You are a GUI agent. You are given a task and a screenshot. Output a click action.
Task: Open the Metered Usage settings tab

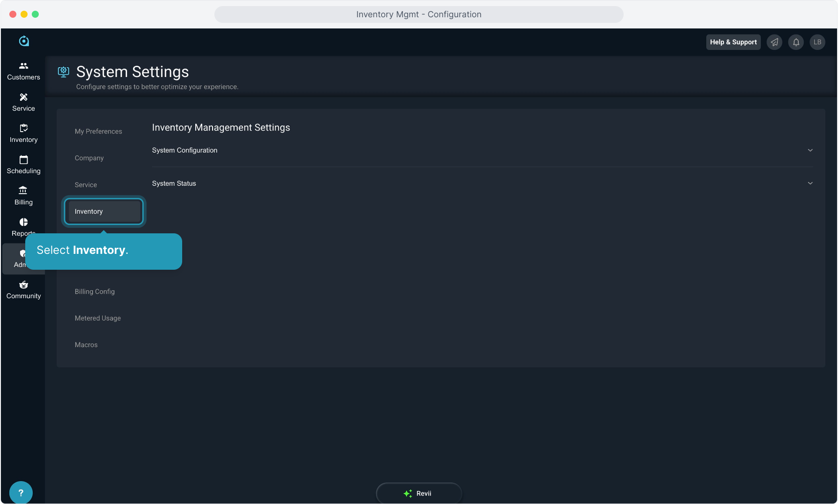(x=98, y=318)
